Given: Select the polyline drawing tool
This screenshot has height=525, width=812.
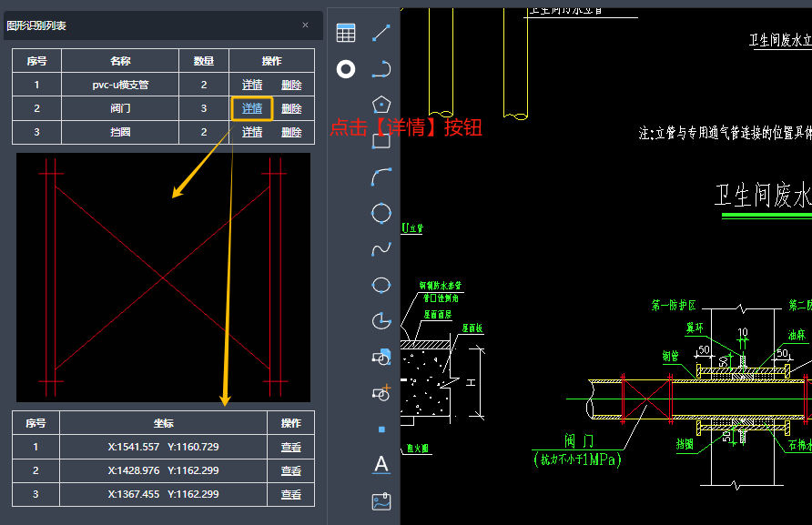Looking at the screenshot, I should point(381,69).
